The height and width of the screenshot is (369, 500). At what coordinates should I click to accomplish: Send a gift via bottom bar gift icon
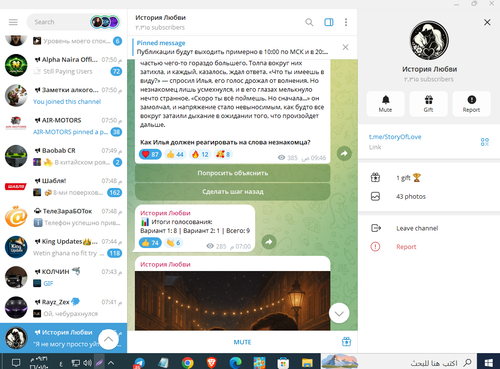coord(346,342)
